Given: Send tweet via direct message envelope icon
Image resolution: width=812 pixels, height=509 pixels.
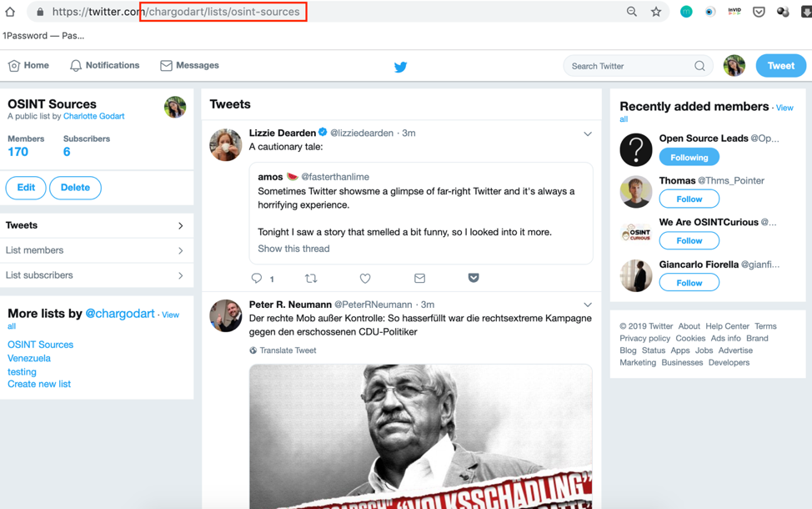Looking at the screenshot, I should point(419,279).
